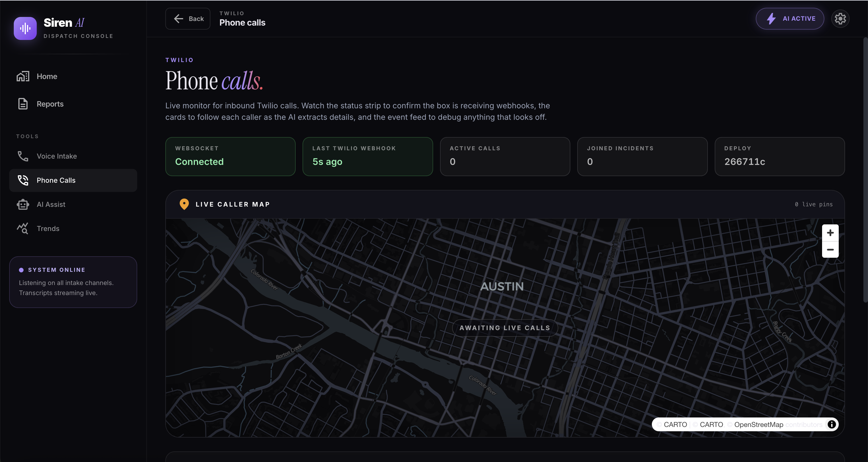Expand map attribution with info icon
The width and height of the screenshot is (868, 462).
tap(831, 424)
